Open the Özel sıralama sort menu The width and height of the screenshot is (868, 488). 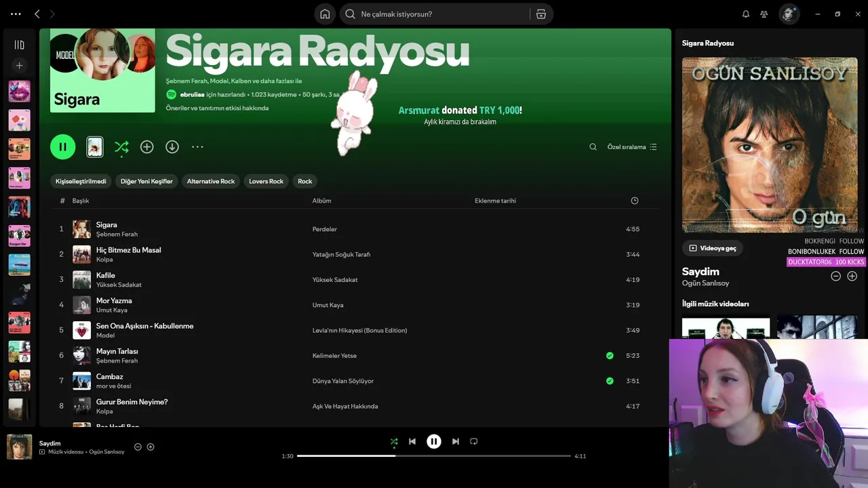[632, 147]
